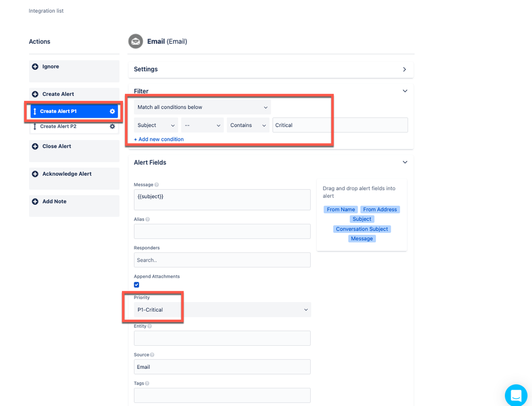This screenshot has width=532, height=406.
Task: Collapse the Alert Fields section
Action: click(405, 162)
